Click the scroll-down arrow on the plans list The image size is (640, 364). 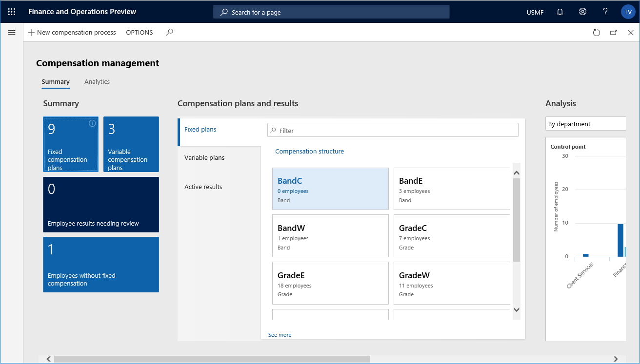pos(516,310)
